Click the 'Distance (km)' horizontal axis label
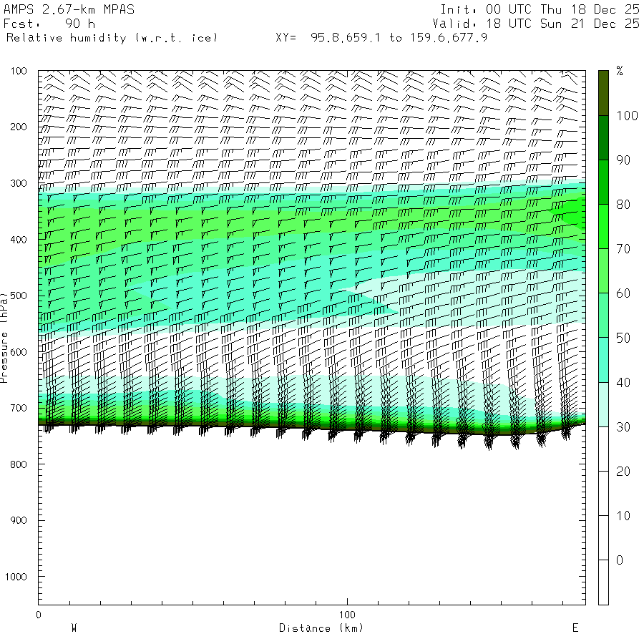This screenshot has width=644, height=644. (x=321, y=628)
